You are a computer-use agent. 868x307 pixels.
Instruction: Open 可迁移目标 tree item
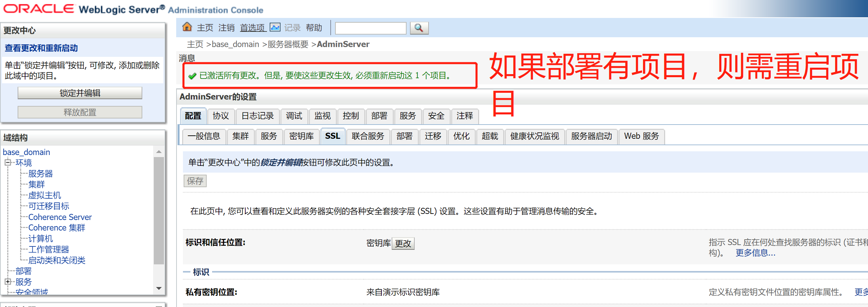(x=49, y=206)
